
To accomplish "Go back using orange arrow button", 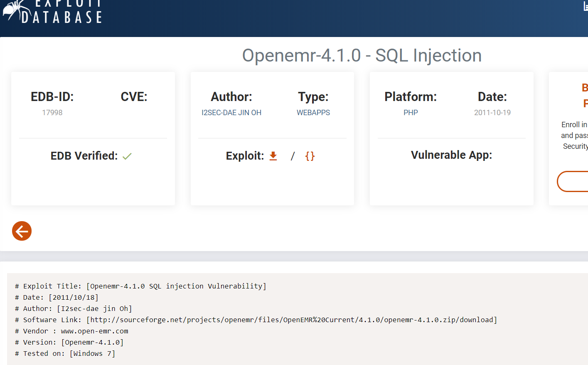I will click(22, 231).
